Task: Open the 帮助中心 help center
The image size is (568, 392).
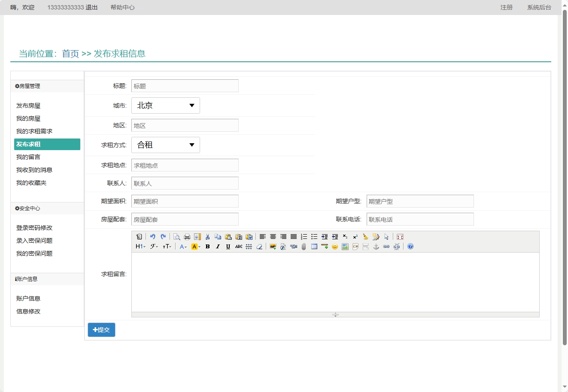Action: [122, 7]
